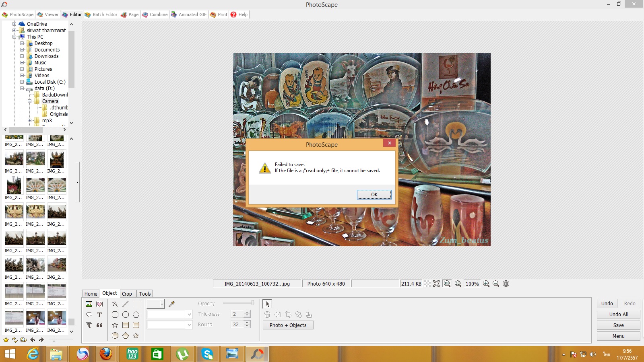Switch to the Crop tab
This screenshot has height=362, width=644.
coord(127,294)
